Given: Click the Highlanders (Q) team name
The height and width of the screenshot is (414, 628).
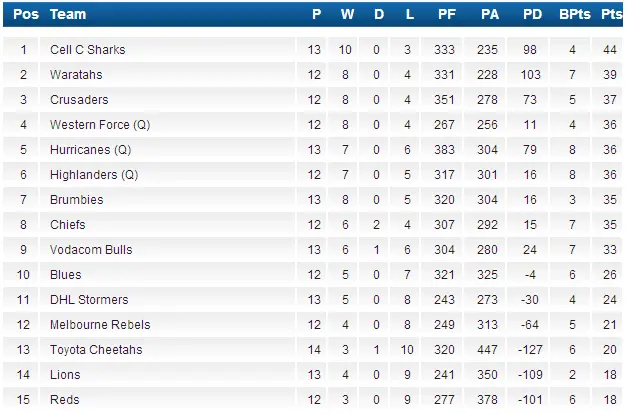Looking at the screenshot, I should click(93, 175).
